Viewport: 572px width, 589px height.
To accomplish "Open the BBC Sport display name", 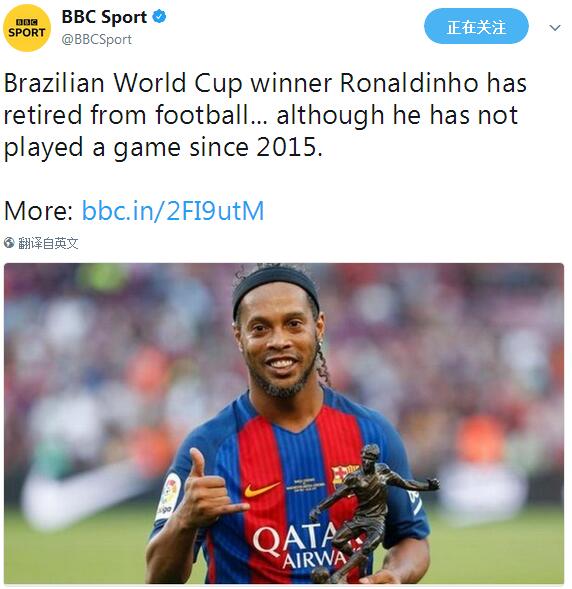I will (x=104, y=17).
